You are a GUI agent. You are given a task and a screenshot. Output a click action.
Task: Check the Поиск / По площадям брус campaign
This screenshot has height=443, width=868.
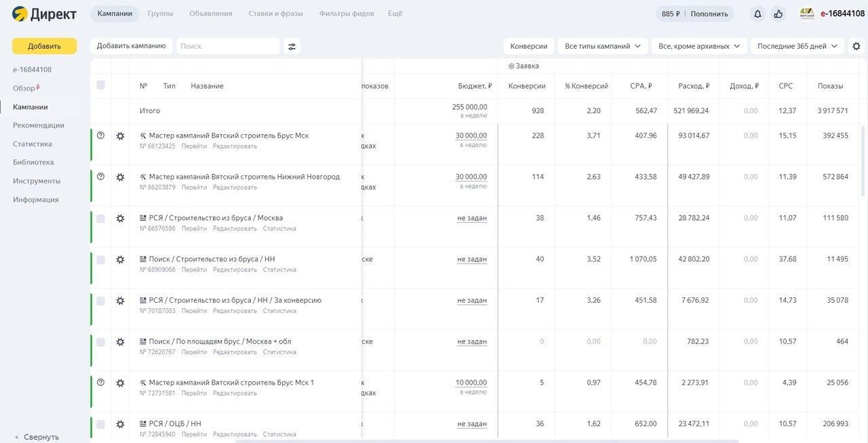[101, 342]
